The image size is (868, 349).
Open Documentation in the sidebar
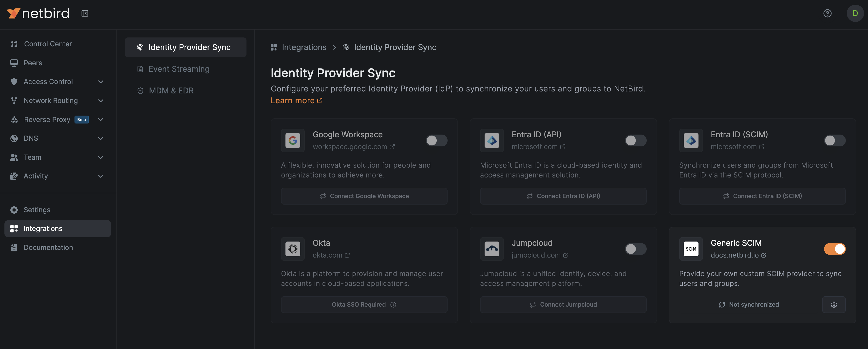click(58, 248)
